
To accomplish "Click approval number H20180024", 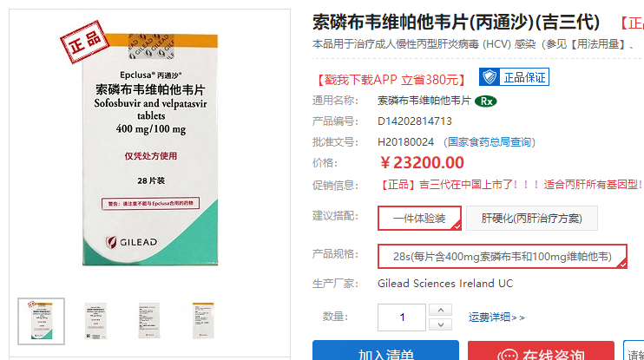I will pos(405,142).
